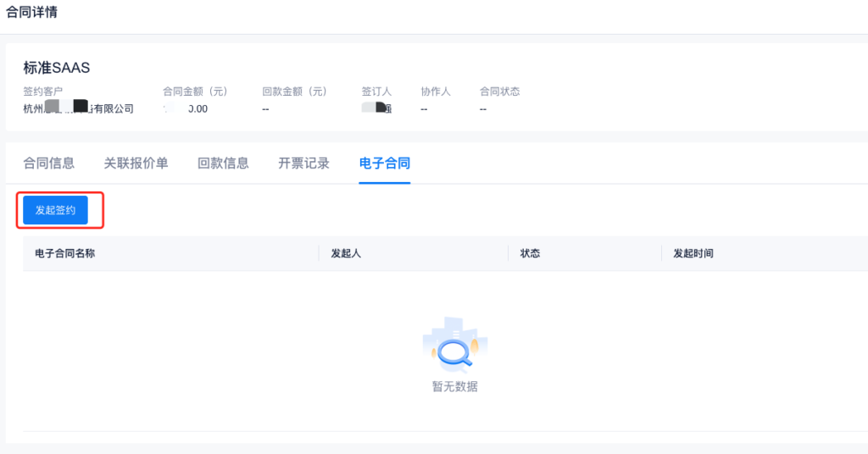Click the 协作人 field label
Screen dimensions: 868x454
(435, 91)
